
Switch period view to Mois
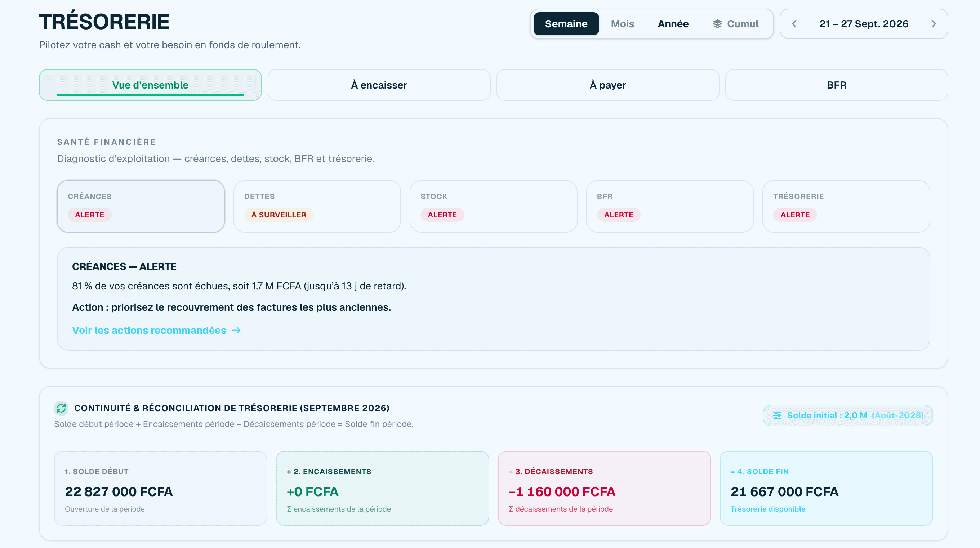(x=622, y=24)
